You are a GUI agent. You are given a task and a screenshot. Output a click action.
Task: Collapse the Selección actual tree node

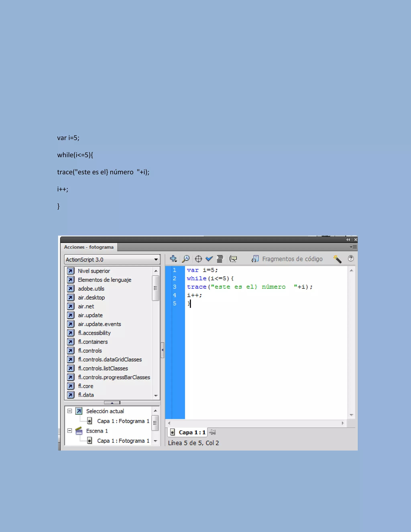point(70,411)
